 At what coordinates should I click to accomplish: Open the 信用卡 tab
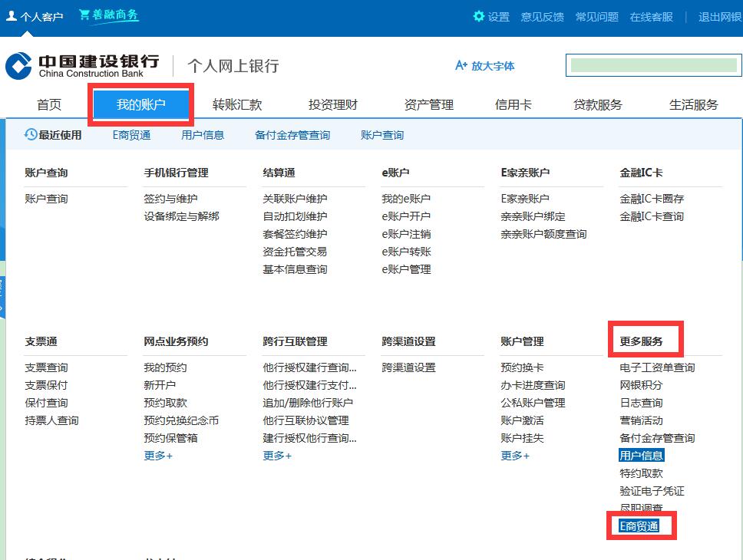coord(513,104)
